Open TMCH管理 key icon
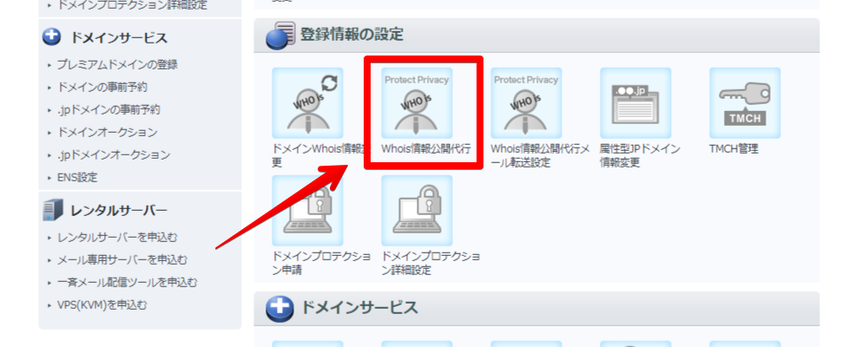The width and height of the screenshot is (868, 347). (745, 103)
